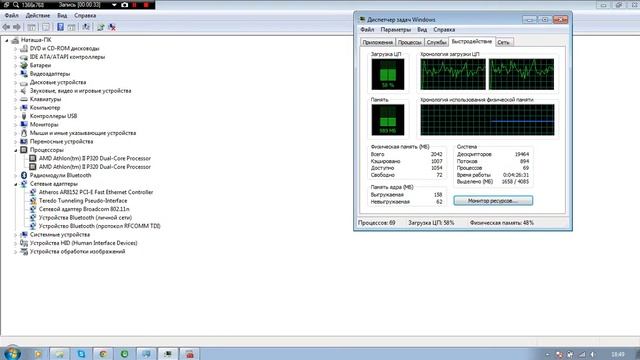Image resolution: width=640 pixels, height=360 pixels.
Task: Open Device Manager Вид menu
Action: pyautogui.click(x=62, y=16)
